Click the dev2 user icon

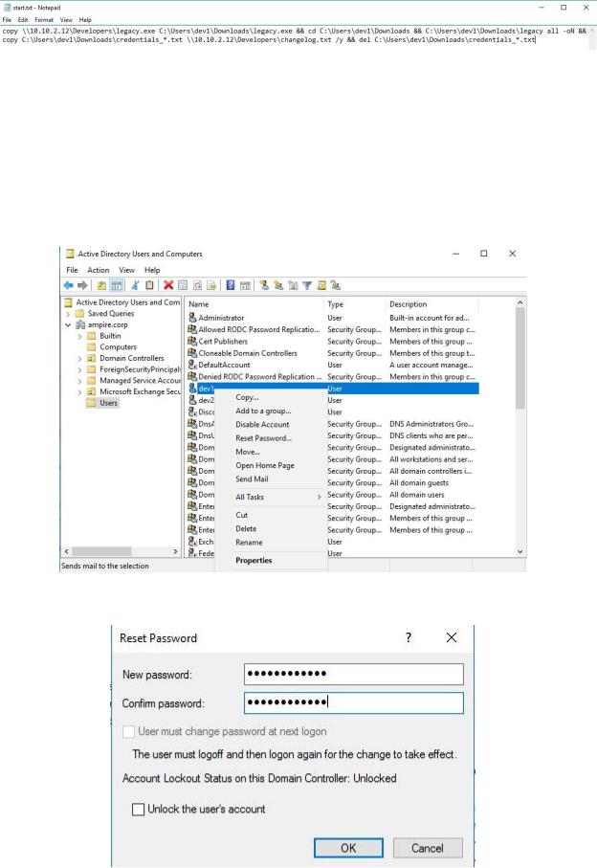coord(192,400)
